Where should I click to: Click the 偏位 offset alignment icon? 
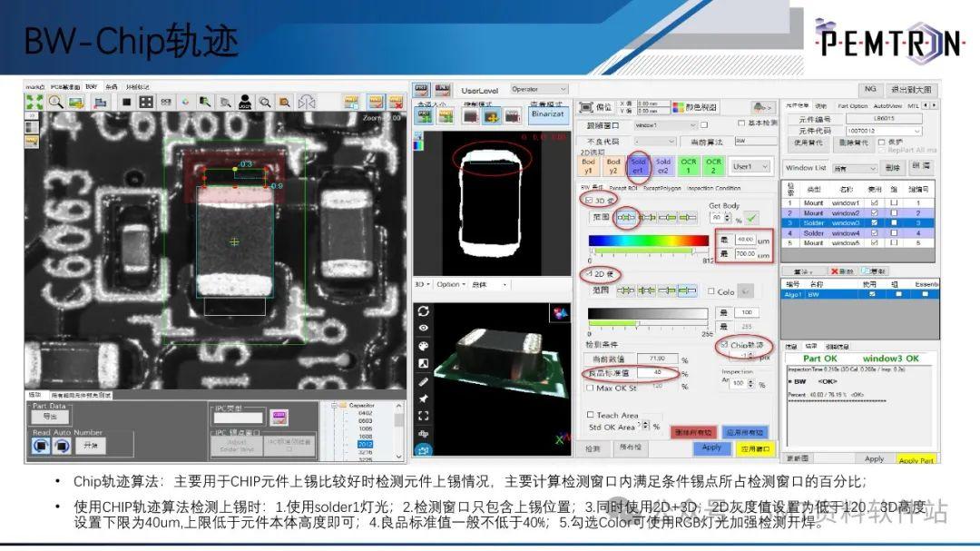click(584, 105)
